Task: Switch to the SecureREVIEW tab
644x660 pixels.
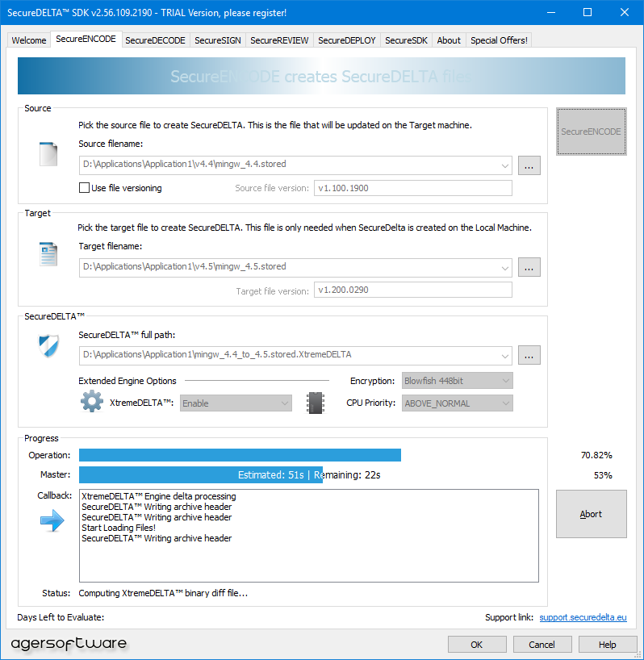Action: pos(279,40)
